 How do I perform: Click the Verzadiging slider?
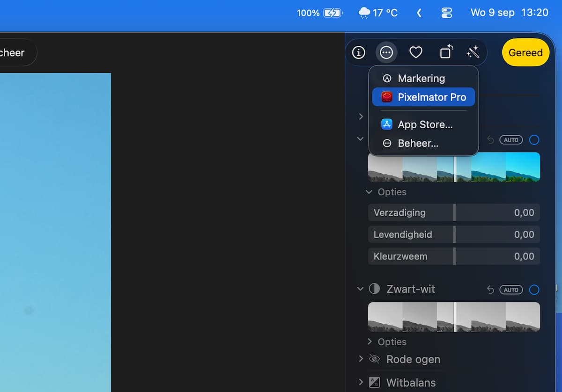tap(454, 212)
